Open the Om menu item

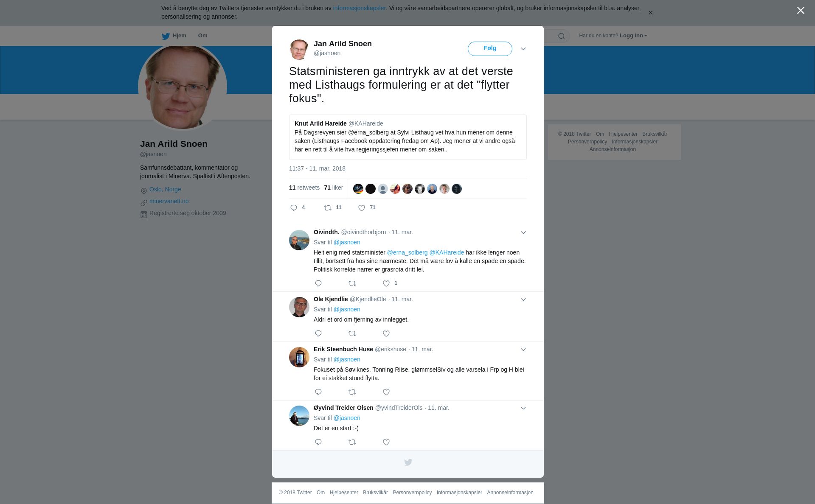(x=202, y=36)
